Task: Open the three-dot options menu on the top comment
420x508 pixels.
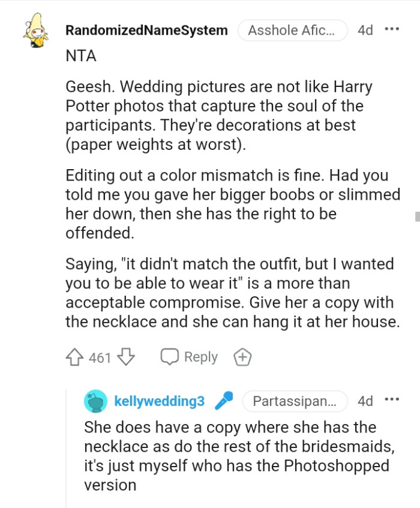Action: 393,30
